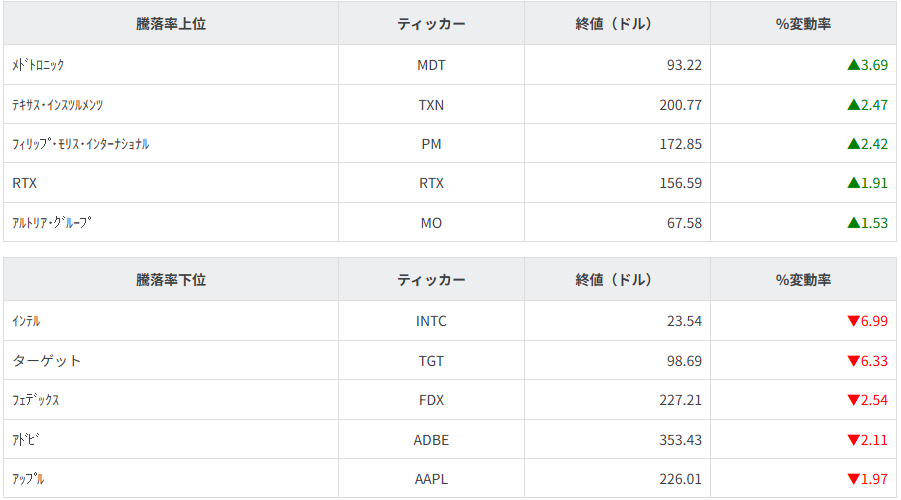
Task: Click the red down arrow beside 6.99
Action: [853, 321]
